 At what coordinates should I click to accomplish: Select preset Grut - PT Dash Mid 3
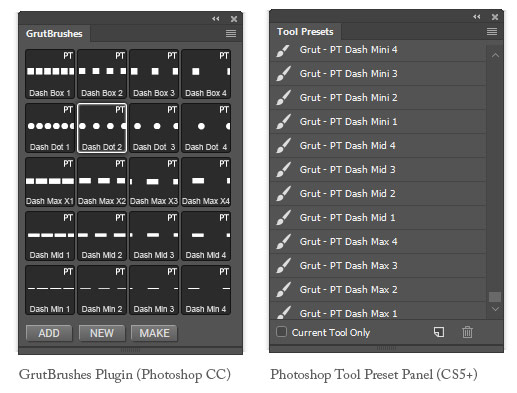click(x=378, y=170)
